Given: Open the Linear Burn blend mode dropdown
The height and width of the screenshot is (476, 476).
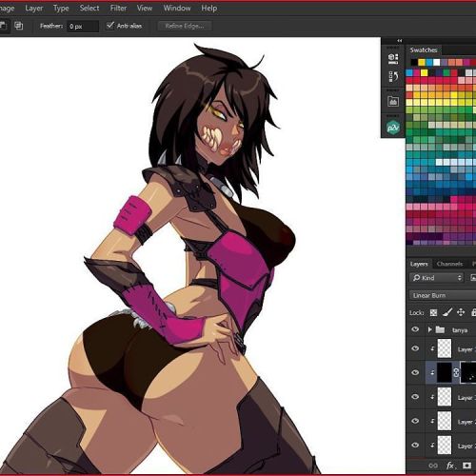Looking at the screenshot, I should coord(443,295).
